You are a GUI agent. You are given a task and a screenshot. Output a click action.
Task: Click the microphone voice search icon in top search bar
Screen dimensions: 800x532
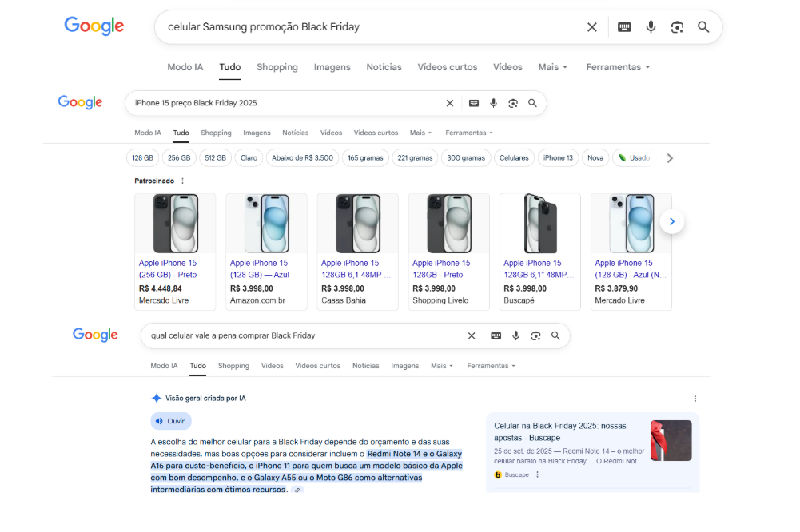(x=651, y=27)
